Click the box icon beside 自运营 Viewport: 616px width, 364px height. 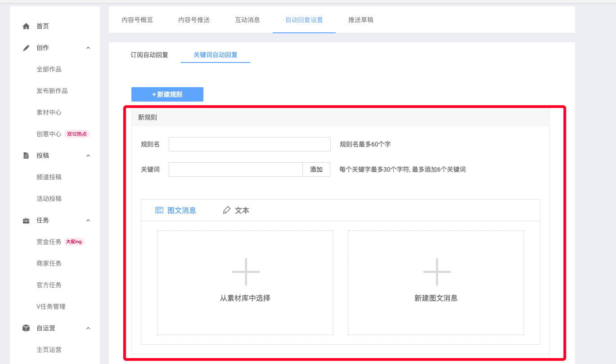point(26,328)
